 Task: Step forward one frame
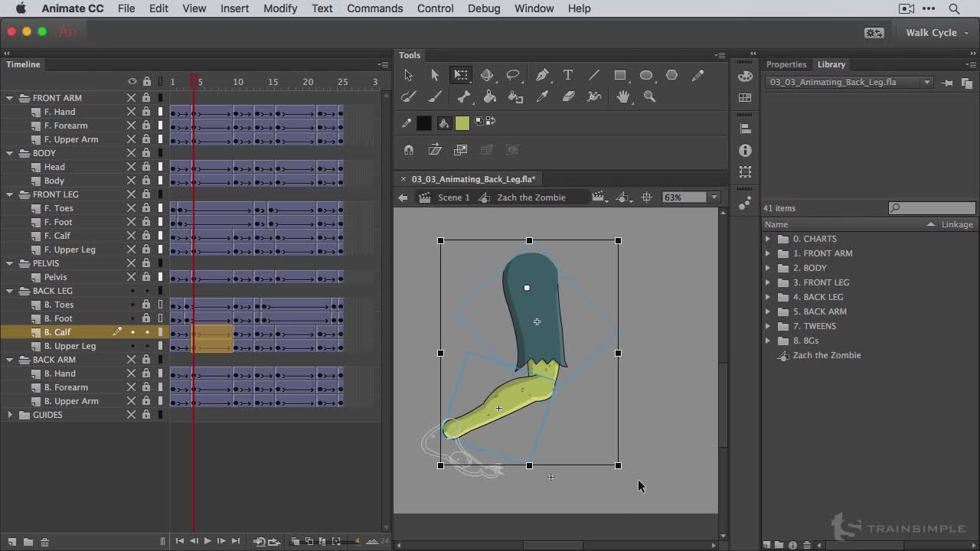[x=221, y=541]
